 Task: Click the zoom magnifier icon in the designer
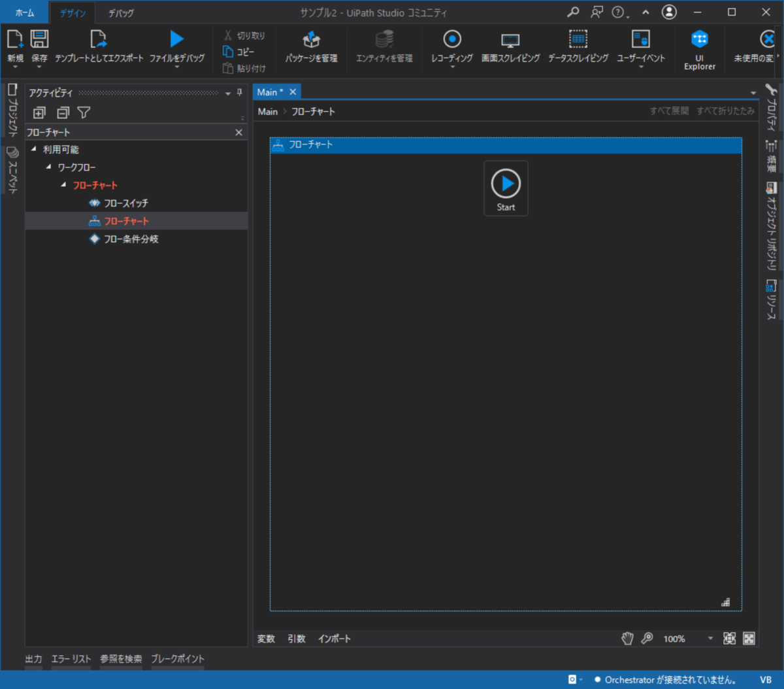pos(647,639)
